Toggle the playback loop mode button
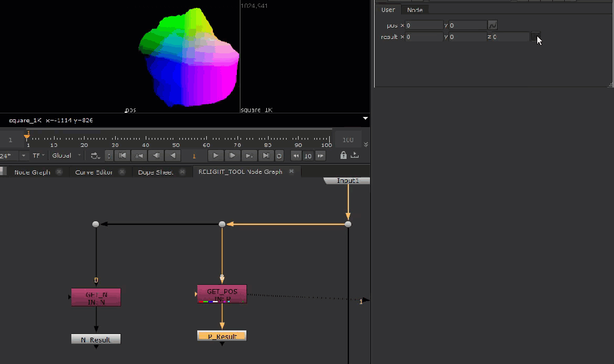614x364 pixels. (x=95, y=155)
